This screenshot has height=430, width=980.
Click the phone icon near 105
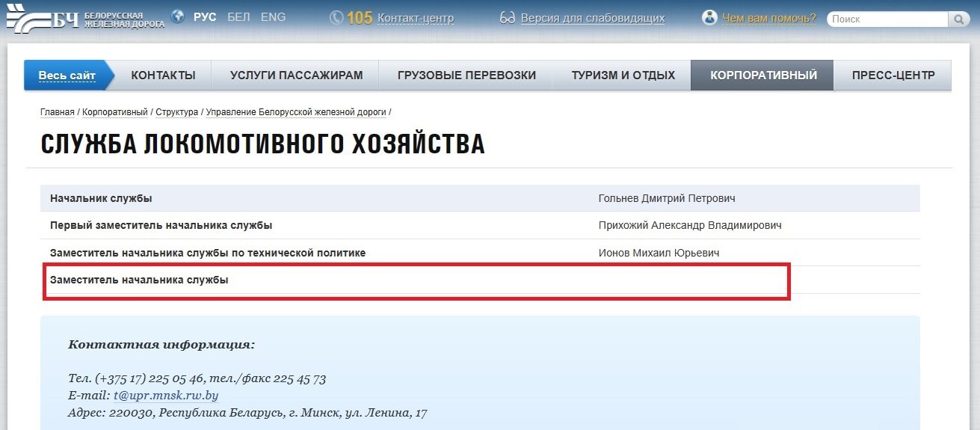tap(336, 17)
